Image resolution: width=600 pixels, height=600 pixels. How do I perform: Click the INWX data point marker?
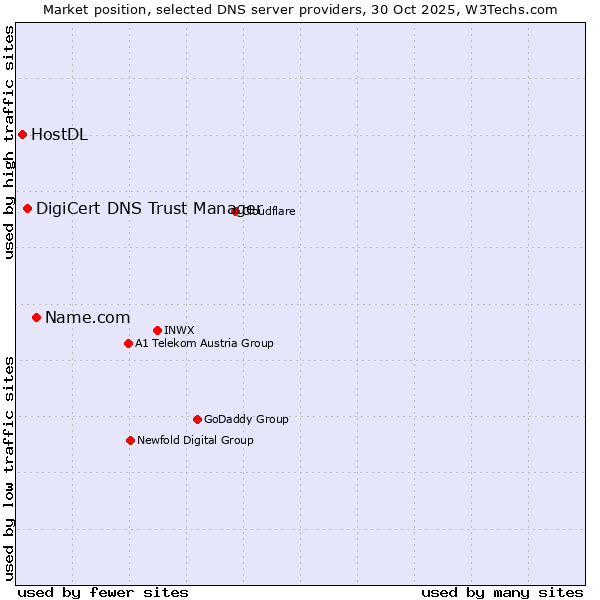tap(157, 330)
